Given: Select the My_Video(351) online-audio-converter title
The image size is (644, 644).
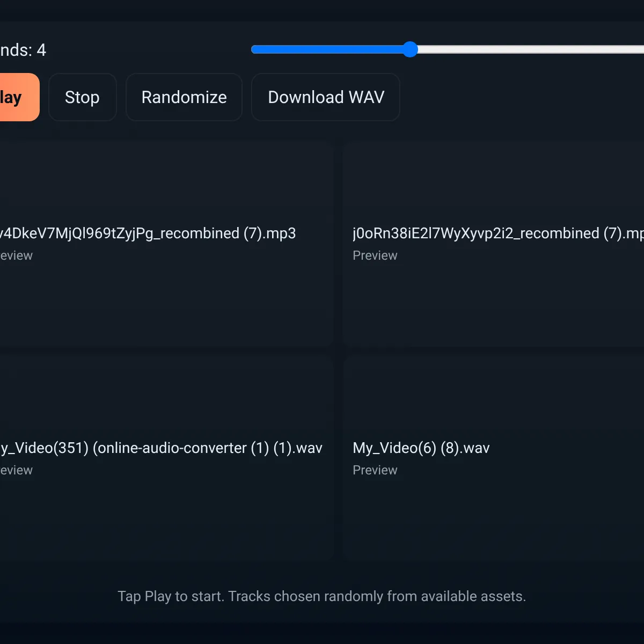Looking at the screenshot, I should (161, 448).
